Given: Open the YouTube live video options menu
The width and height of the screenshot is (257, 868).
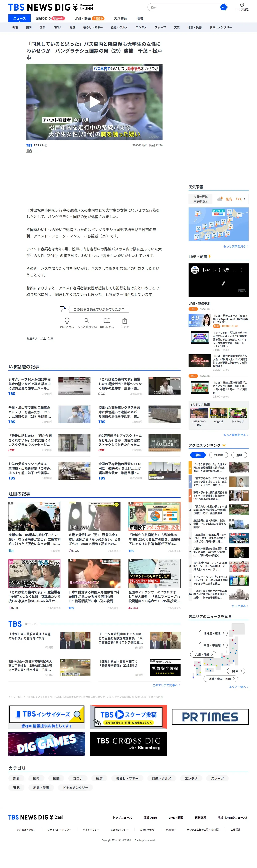Looking at the screenshot, I should point(241,270).
